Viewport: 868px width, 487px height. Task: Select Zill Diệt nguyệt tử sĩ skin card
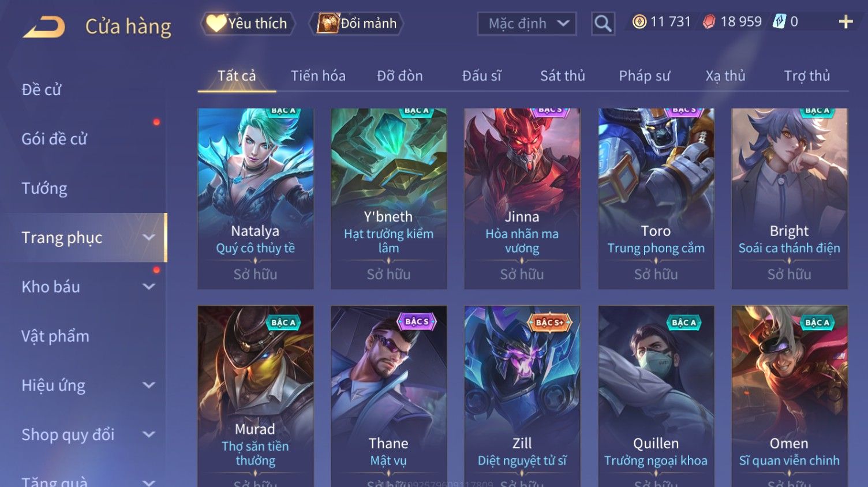tap(522, 396)
